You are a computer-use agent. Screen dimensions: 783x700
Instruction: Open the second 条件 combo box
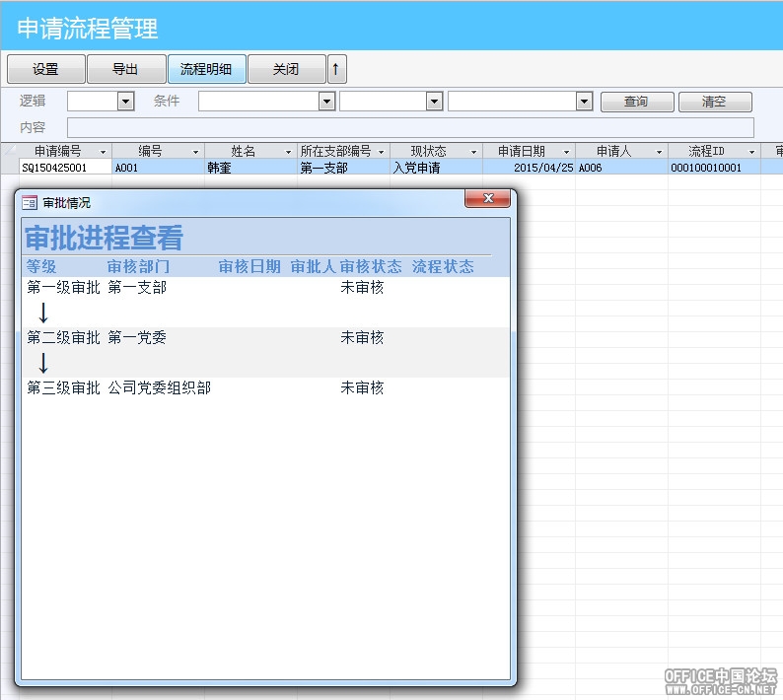click(x=435, y=102)
